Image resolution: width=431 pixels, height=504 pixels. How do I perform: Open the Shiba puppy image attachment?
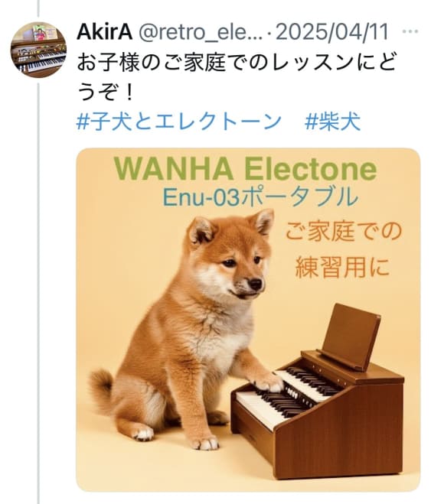[x=248, y=320]
